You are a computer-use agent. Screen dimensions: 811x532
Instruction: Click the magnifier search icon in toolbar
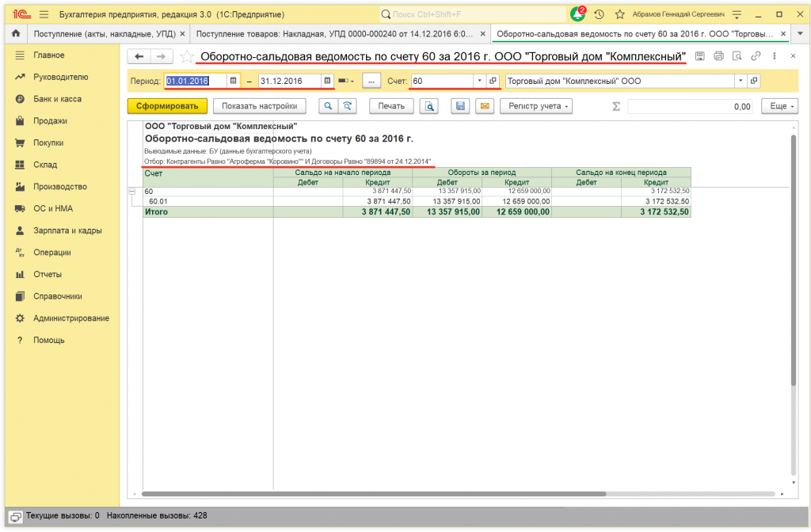point(328,106)
